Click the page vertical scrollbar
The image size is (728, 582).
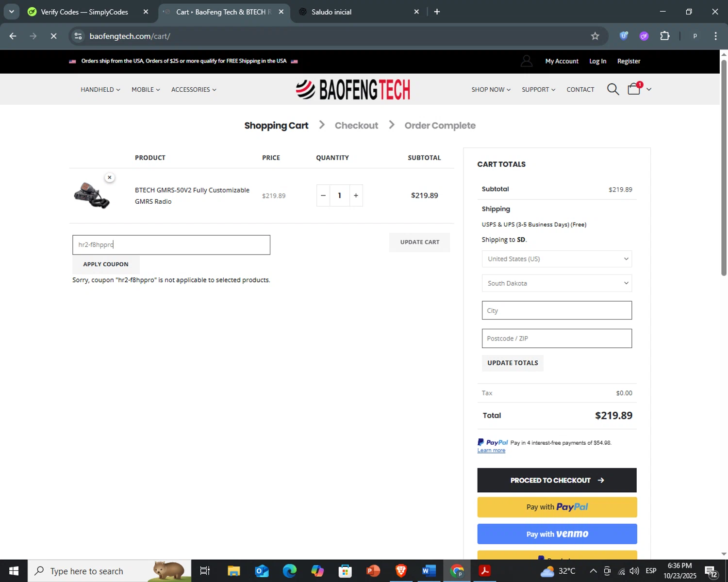tap(724, 167)
